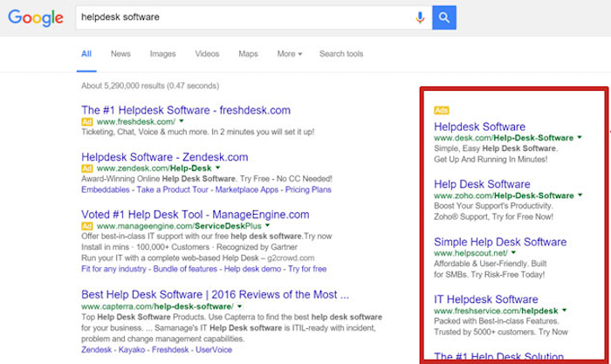Expand arrow next to freshservice.com/helpdesk URL
611x364 pixels.
coord(564,310)
